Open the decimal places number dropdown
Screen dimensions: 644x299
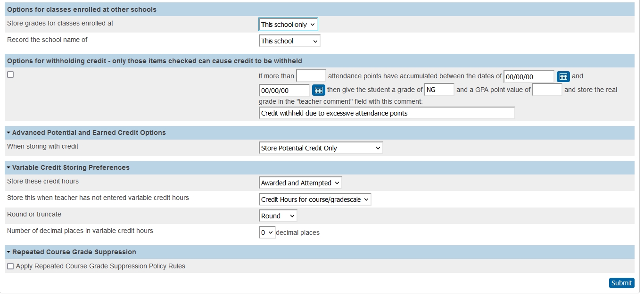tap(267, 233)
